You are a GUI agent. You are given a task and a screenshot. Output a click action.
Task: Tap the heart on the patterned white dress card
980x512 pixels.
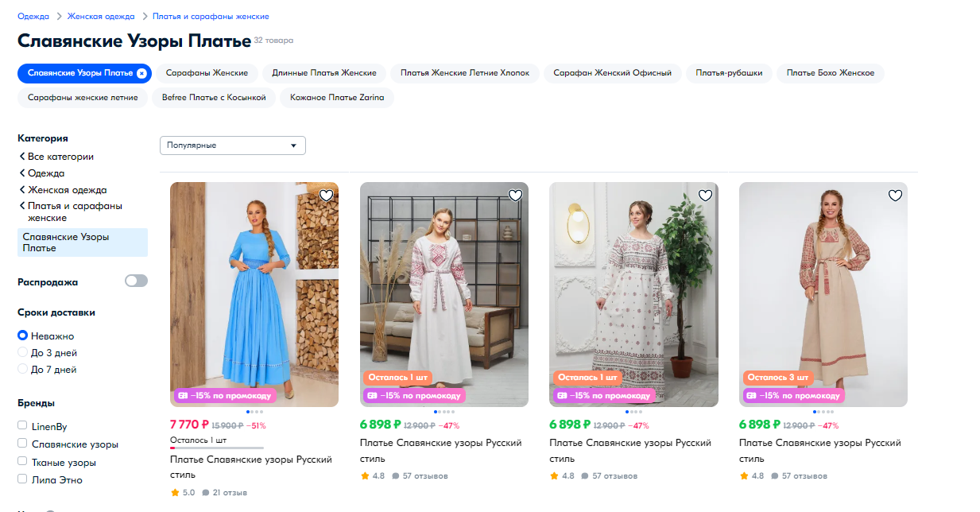tap(705, 195)
